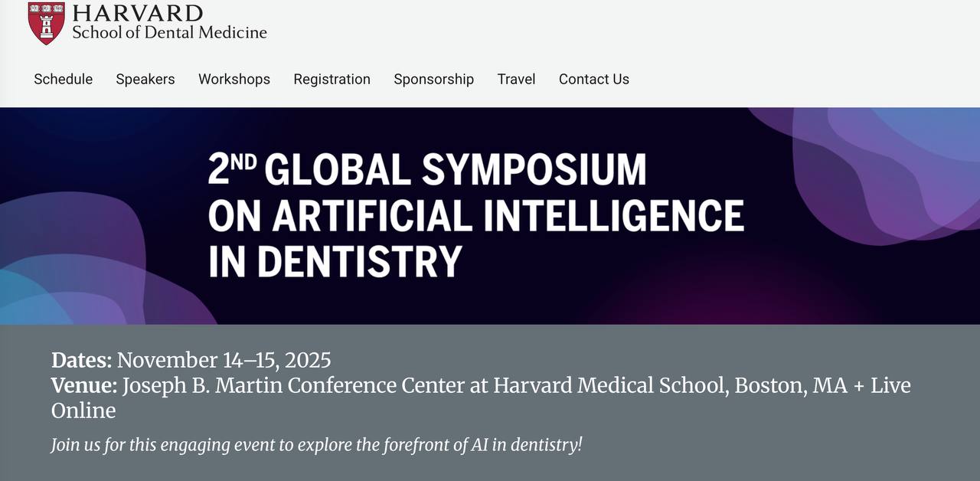Select Sponsorship in the navigation bar

click(433, 79)
